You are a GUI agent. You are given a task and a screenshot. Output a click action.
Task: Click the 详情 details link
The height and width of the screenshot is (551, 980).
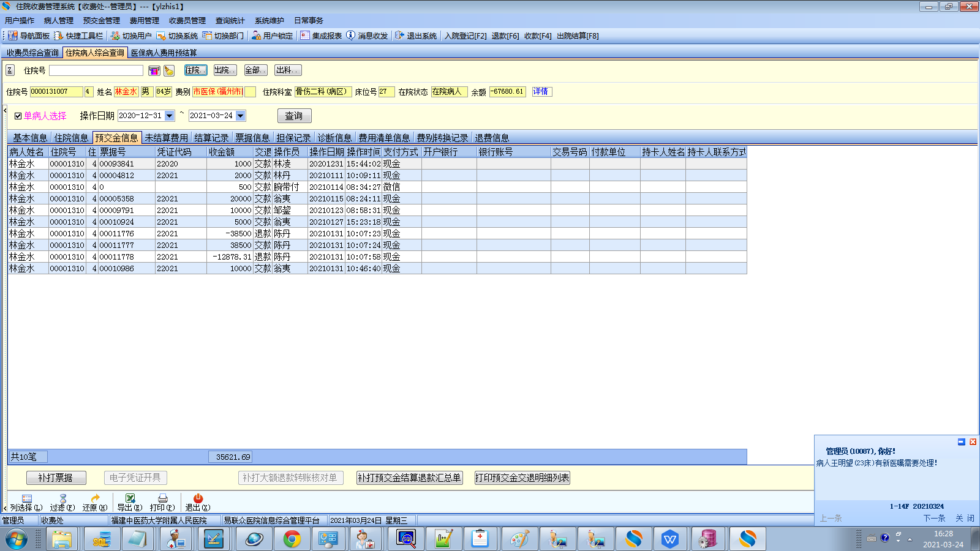(541, 92)
